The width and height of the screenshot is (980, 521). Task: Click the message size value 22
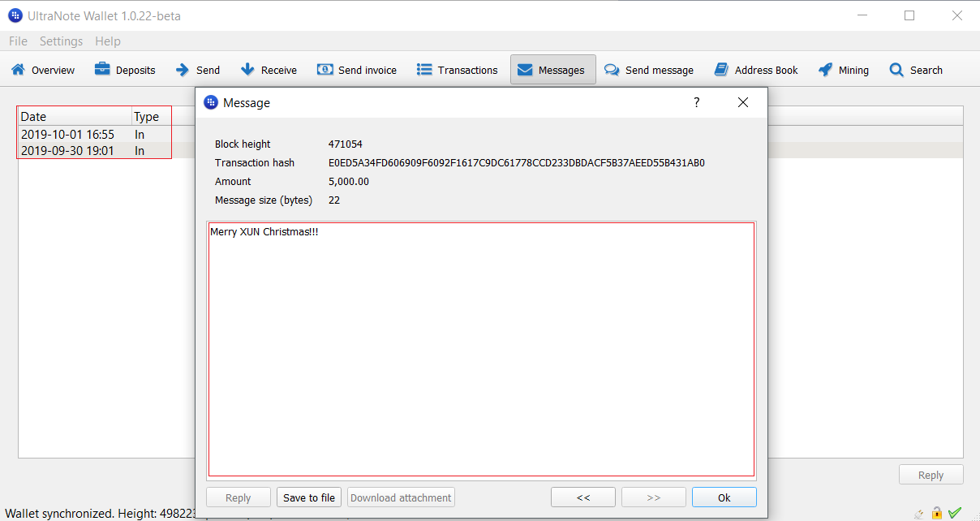point(334,200)
